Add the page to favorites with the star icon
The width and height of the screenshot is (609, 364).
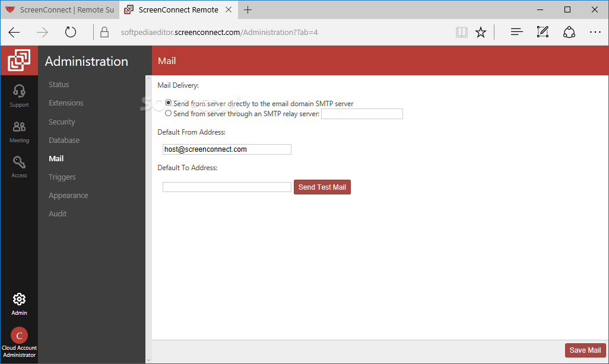click(481, 32)
